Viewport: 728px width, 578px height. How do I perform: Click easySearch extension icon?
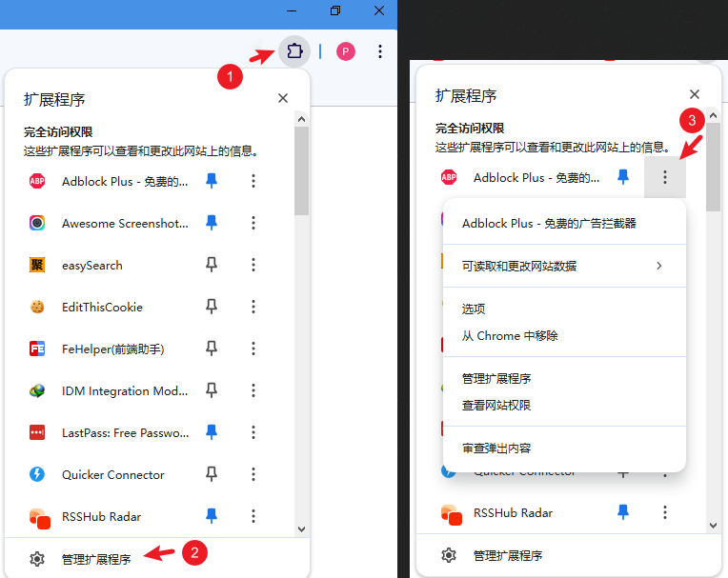[37, 265]
